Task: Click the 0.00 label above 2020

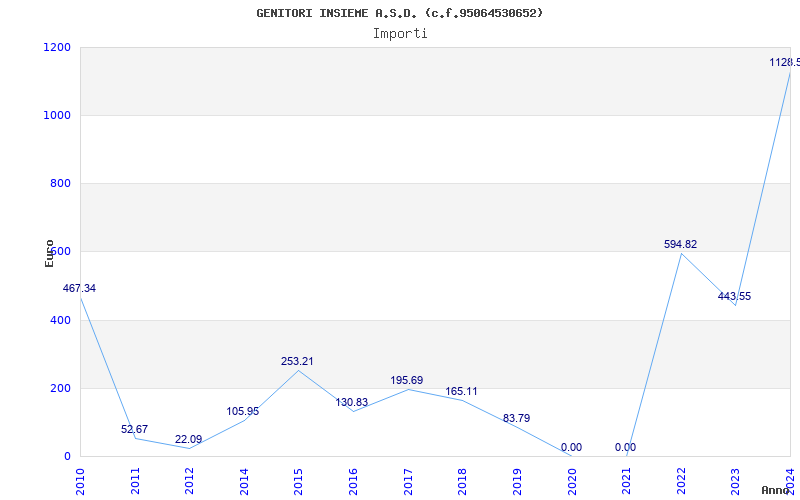Action: [x=571, y=447]
